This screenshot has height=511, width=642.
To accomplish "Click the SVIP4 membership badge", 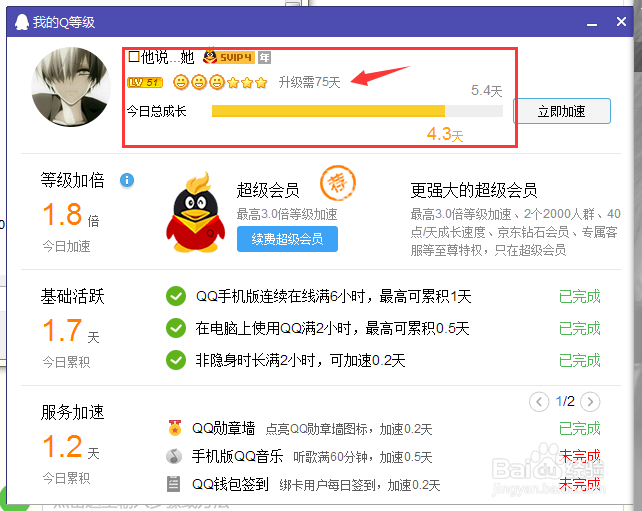I will 229,57.
